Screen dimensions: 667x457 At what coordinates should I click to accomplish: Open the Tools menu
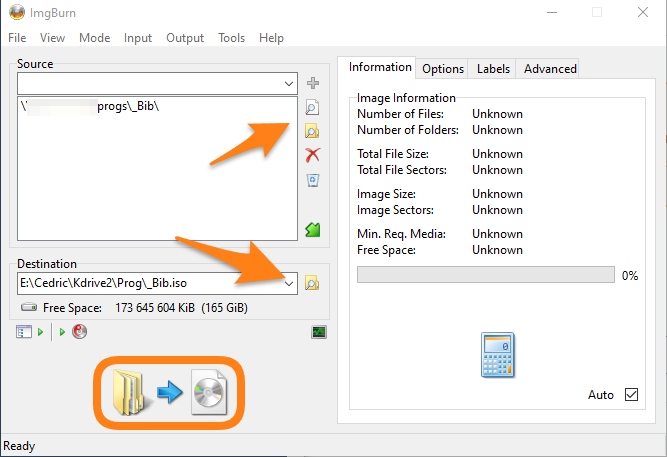tap(231, 38)
